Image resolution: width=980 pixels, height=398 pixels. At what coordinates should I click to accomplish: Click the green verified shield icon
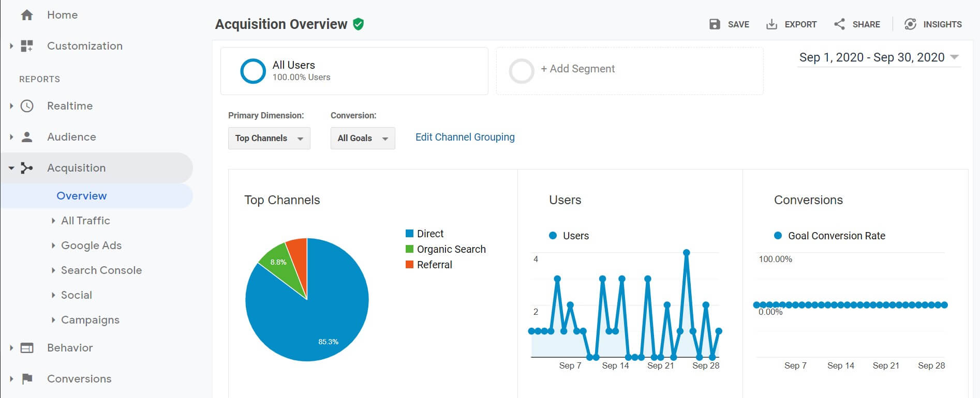358,24
